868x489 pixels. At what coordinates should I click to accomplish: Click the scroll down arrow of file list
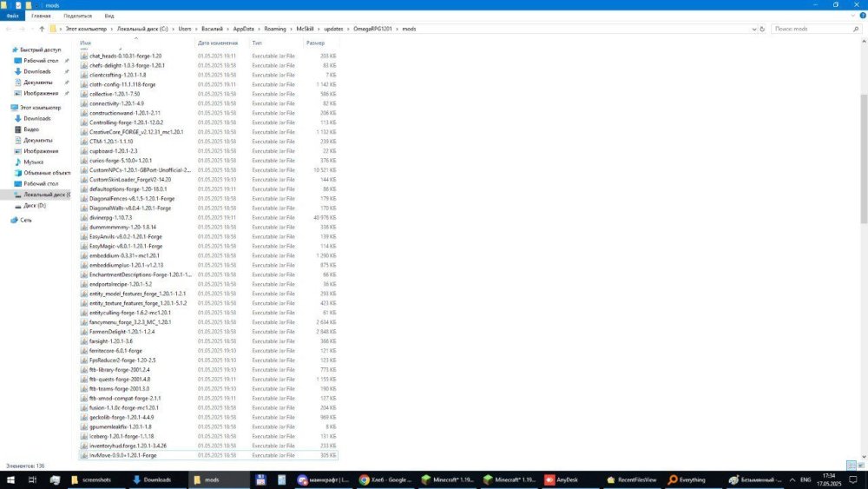coord(864,456)
